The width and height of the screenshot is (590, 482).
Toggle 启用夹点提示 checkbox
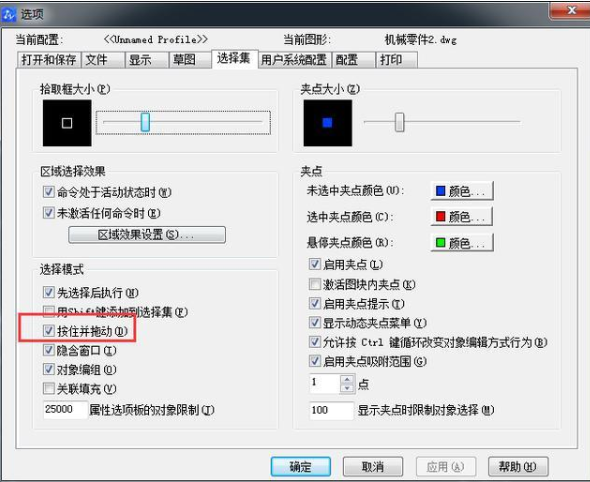tap(315, 303)
